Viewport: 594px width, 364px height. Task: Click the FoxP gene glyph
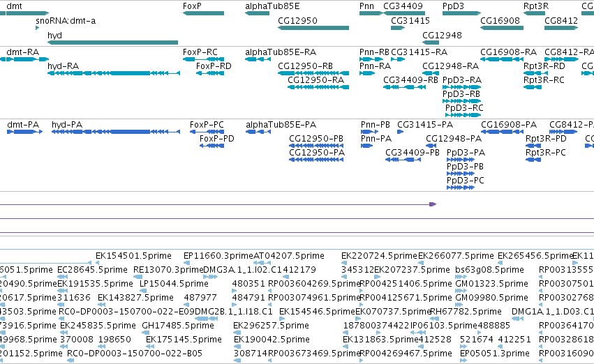pyautogui.click(x=203, y=13)
